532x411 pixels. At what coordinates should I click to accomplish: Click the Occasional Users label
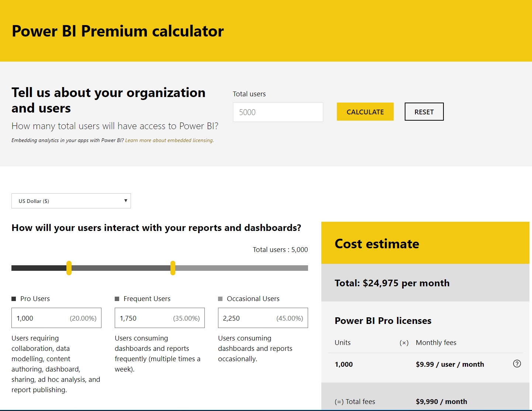pyautogui.click(x=253, y=298)
